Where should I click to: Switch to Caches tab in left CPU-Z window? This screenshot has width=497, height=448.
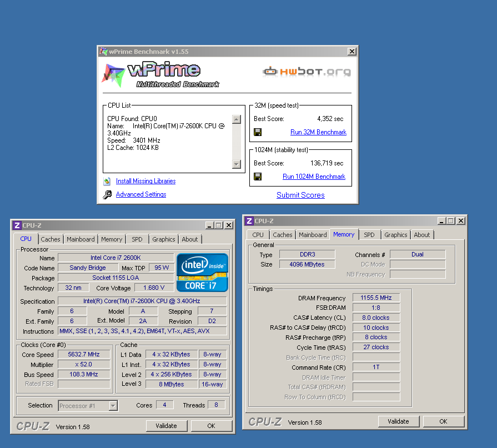pyautogui.click(x=51, y=239)
